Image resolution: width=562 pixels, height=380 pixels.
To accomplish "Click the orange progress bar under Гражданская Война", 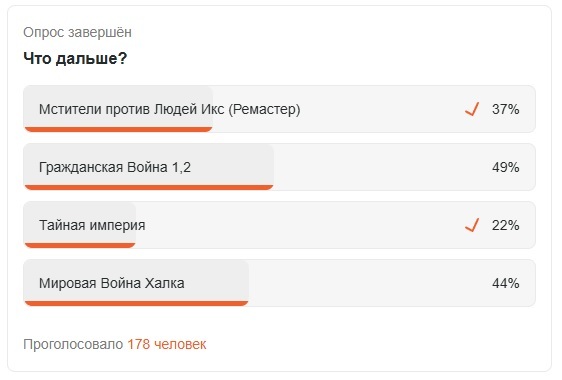I will [x=149, y=187].
